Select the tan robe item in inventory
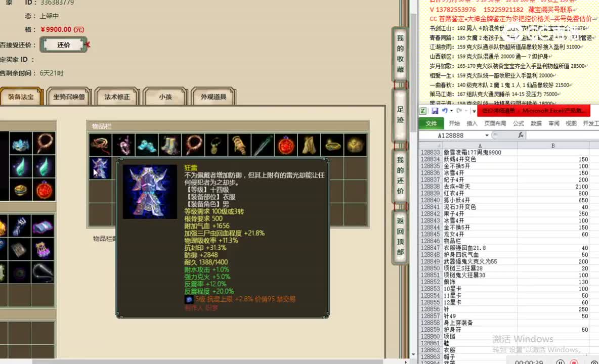This screenshot has width=599, height=364. (x=310, y=145)
